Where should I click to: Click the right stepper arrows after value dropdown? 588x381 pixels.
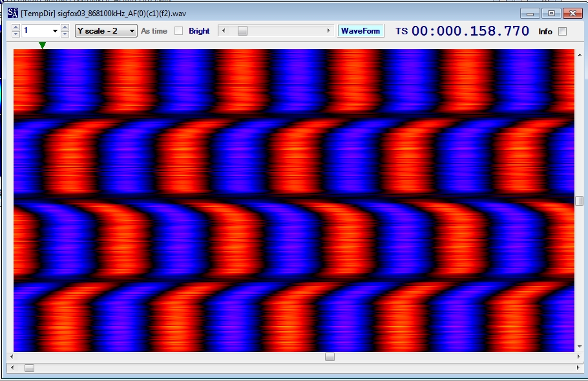(x=65, y=31)
